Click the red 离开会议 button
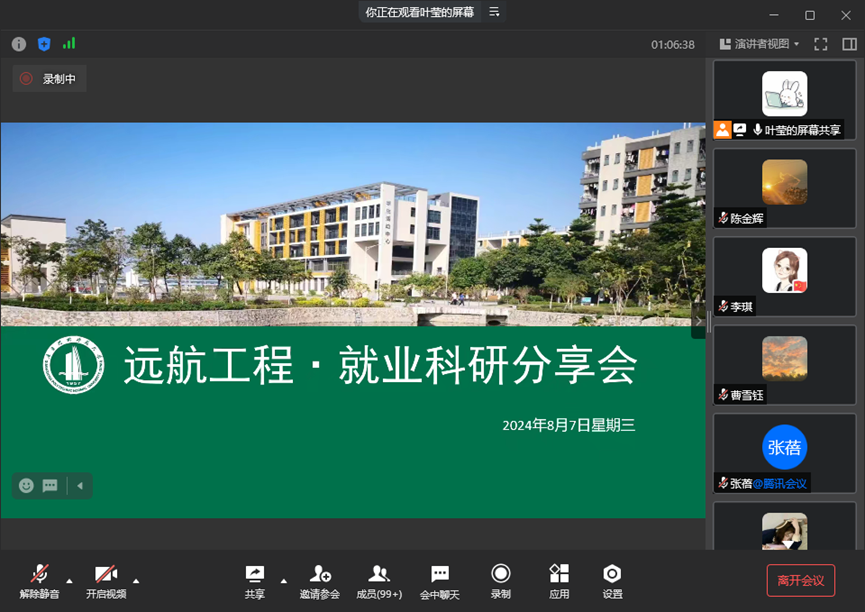The height and width of the screenshot is (612, 865). click(800, 580)
